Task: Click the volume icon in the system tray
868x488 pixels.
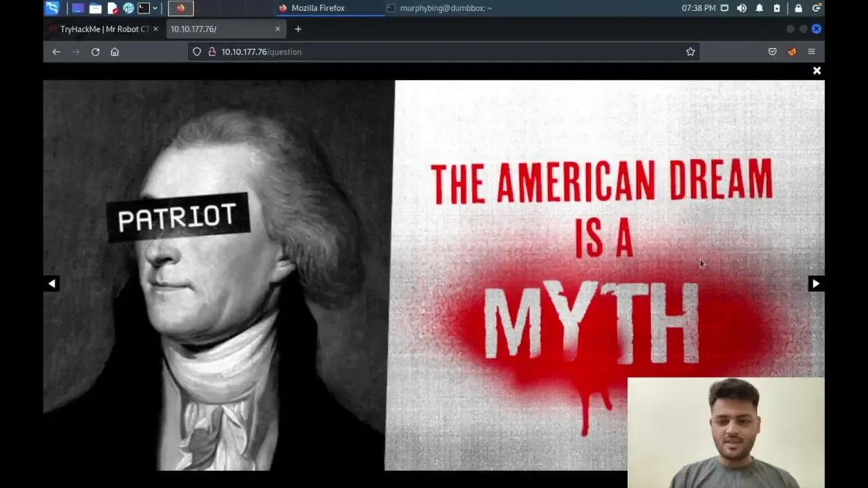Action: [741, 7]
